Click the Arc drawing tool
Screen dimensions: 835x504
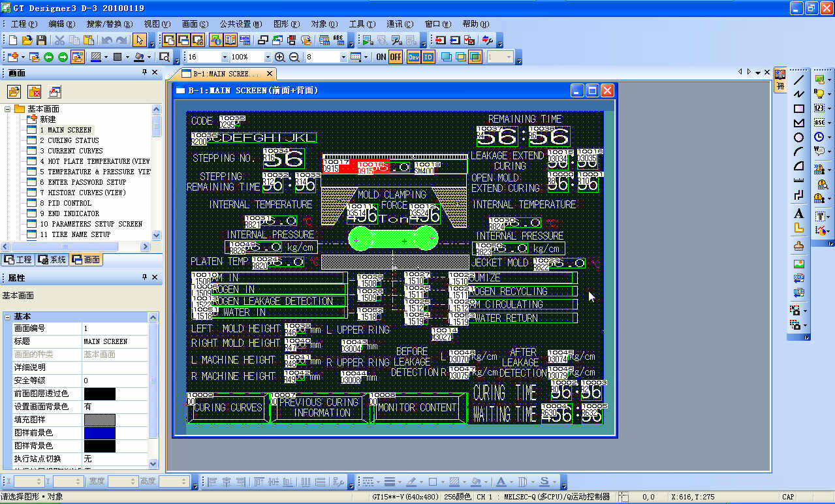tap(798, 151)
